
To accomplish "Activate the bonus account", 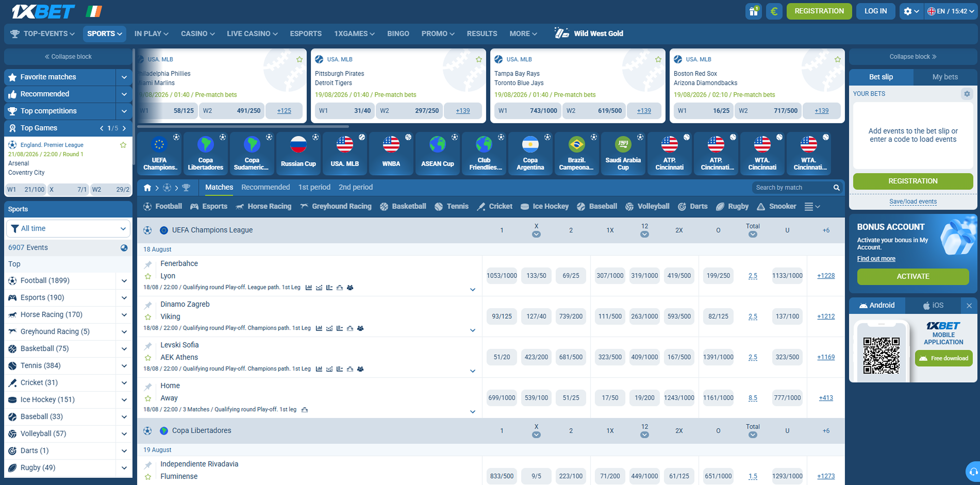I will point(913,277).
